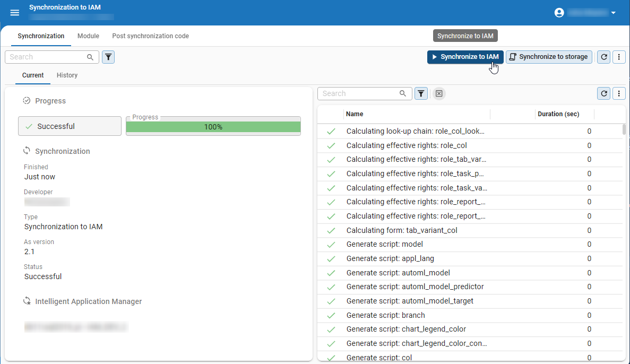Click the 100% progress bar

213,127
